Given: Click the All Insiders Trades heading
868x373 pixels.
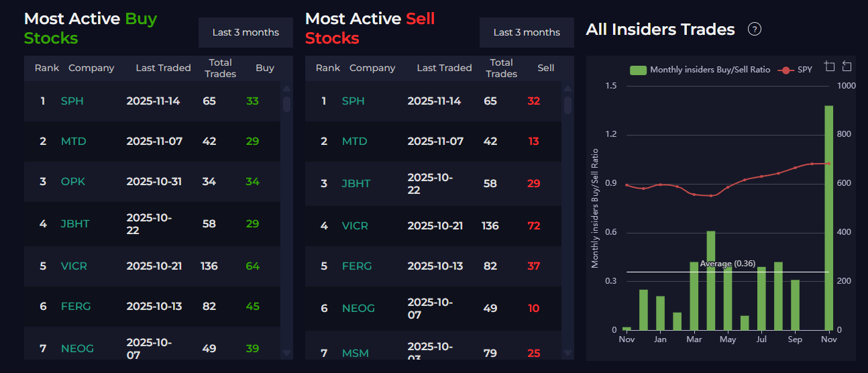Looking at the screenshot, I should [x=660, y=30].
